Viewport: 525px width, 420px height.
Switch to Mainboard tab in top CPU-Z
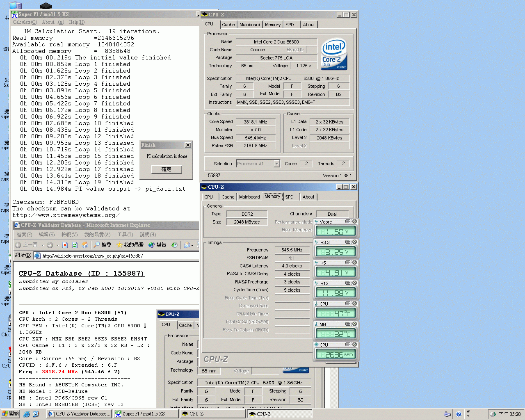(x=250, y=25)
